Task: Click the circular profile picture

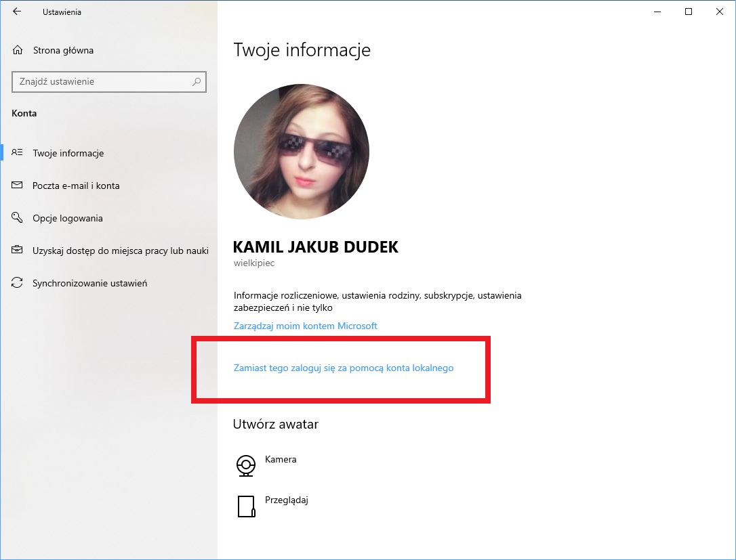Action: click(x=302, y=151)
